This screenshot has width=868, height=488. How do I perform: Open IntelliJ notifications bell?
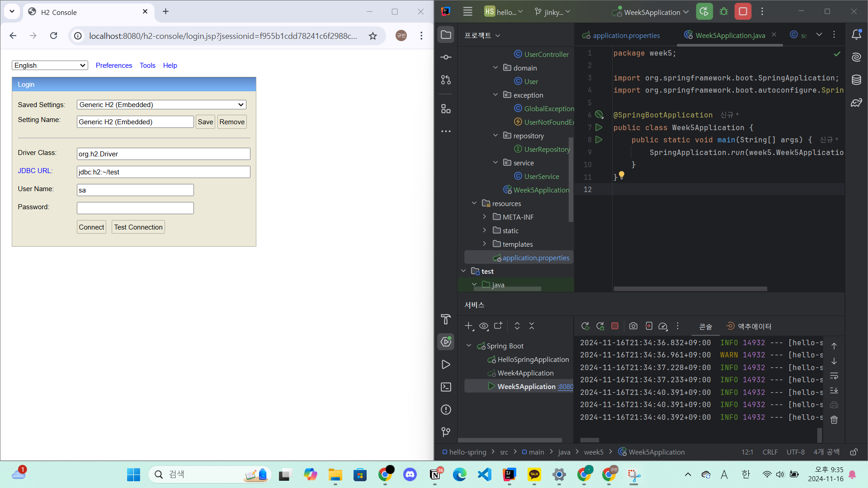point(856,35)
